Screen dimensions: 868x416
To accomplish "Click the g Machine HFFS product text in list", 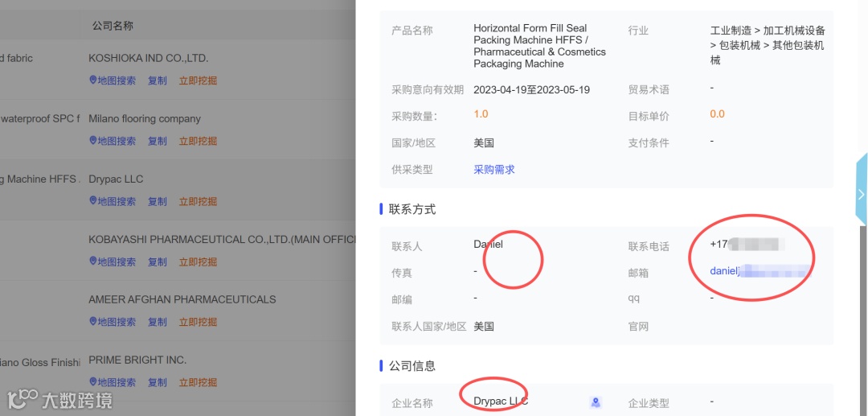I will point(40,179).
